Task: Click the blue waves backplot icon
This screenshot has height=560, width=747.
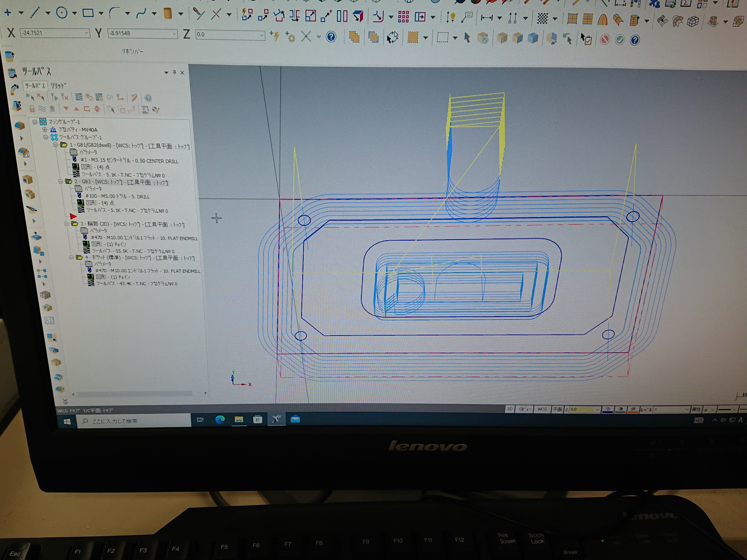Action: 79,97
